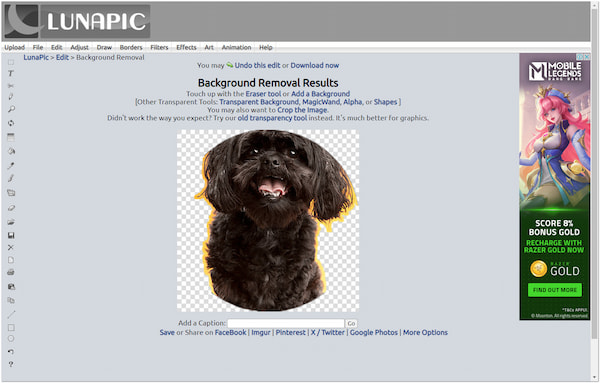Screen dimensions: 600x383
Task: Select the rectangular selection tool icon
Action: tap(11, 62)
